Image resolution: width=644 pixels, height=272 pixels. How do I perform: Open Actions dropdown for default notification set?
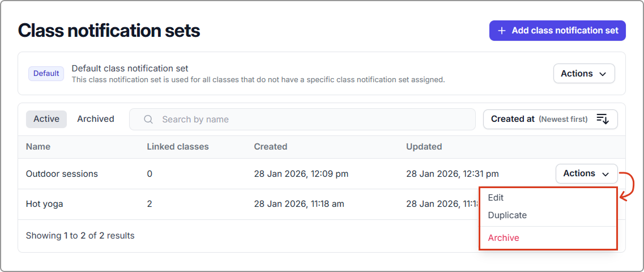click(583, 74)
